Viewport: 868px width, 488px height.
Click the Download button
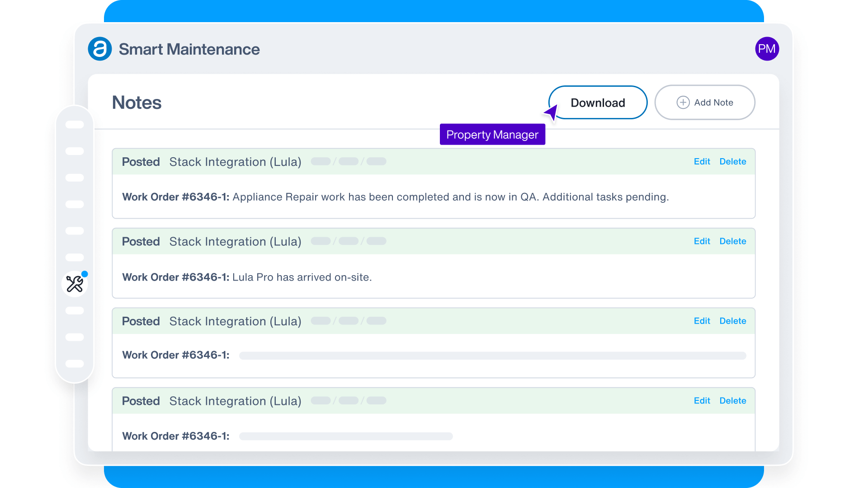pos(598,103)
